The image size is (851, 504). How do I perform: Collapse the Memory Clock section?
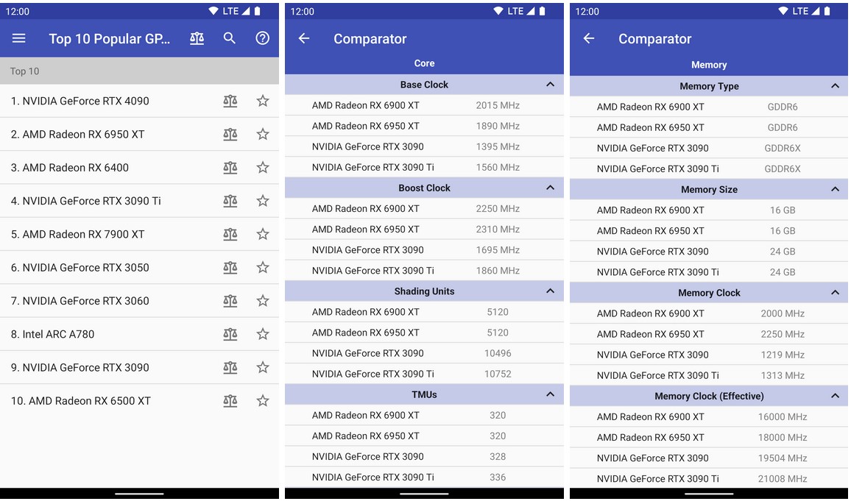(835, 293)
